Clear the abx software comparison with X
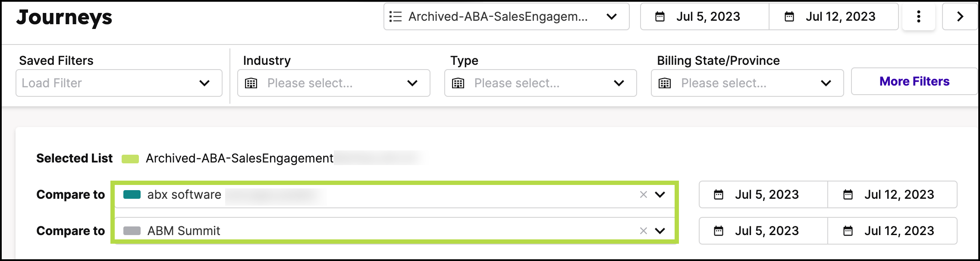 644,194
